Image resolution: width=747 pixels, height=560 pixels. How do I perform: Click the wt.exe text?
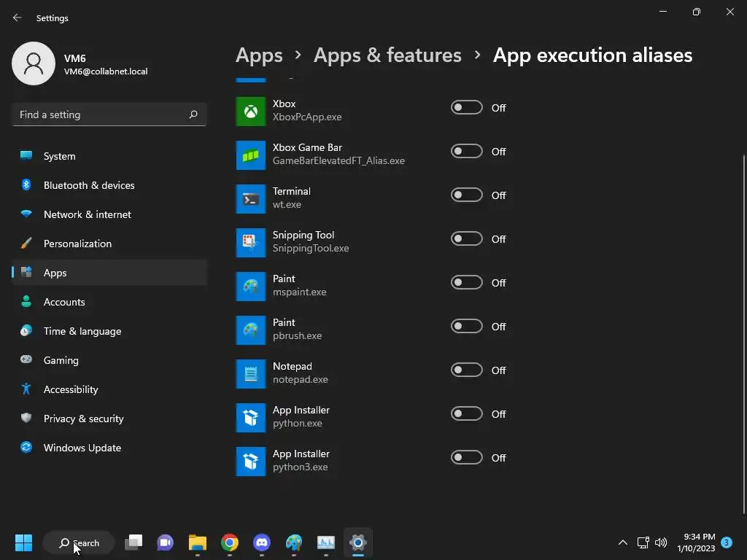287,205
